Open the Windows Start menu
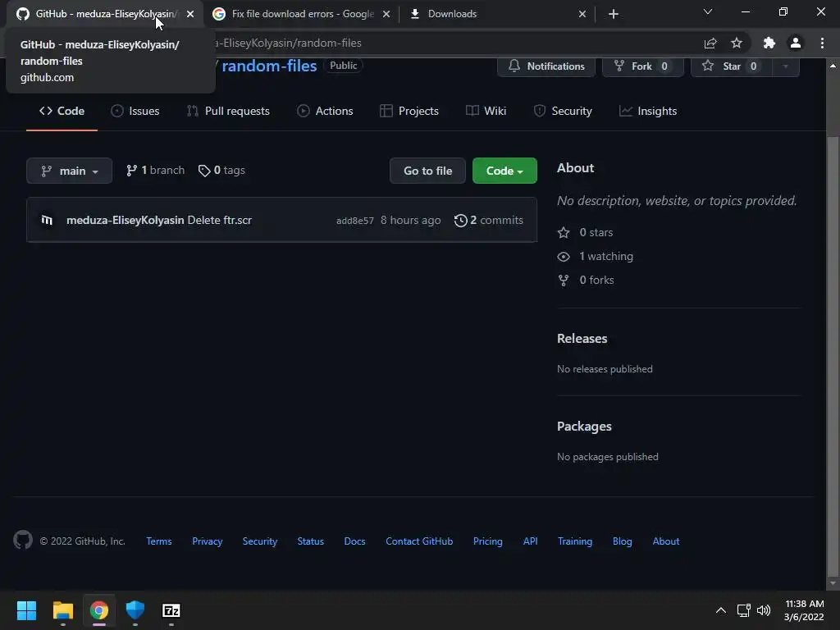The height and width of the screenshot is (630, 840). (x=26, y=610)
